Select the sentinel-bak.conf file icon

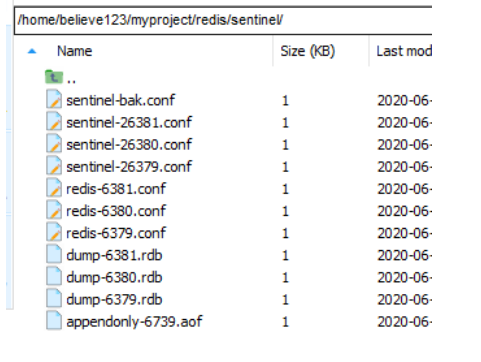pyautogui.click(x=54, y=99)
